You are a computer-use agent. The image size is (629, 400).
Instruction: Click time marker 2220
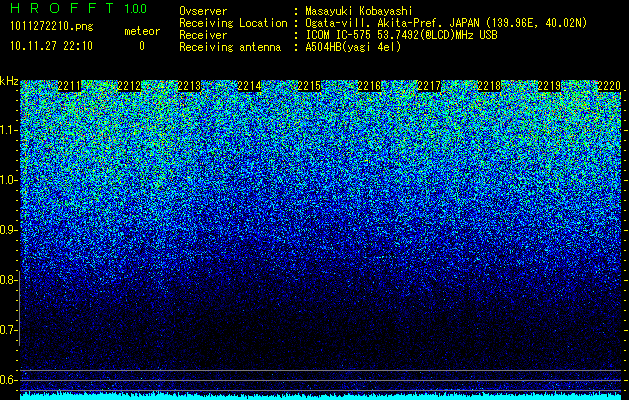point(609,86)
